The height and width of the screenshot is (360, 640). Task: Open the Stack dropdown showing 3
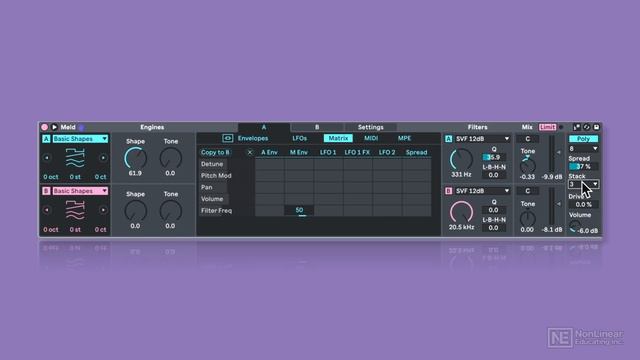coord(583,184)
